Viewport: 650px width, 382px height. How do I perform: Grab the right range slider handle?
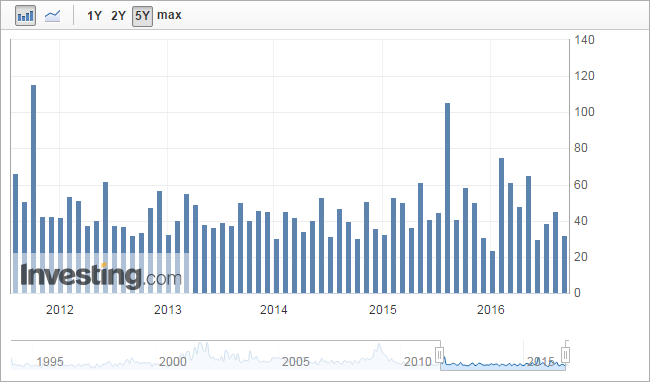565,355
